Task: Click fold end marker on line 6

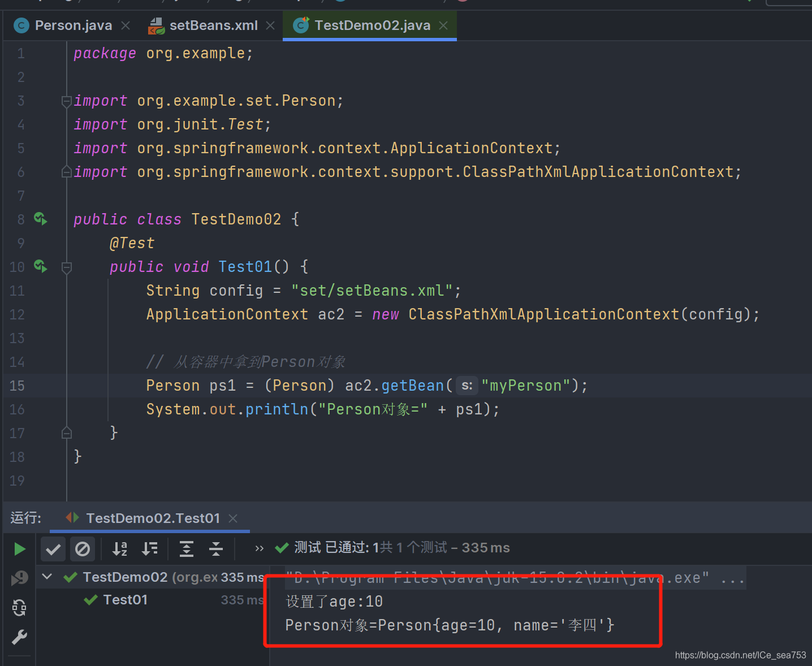Action: click(66, 172)
